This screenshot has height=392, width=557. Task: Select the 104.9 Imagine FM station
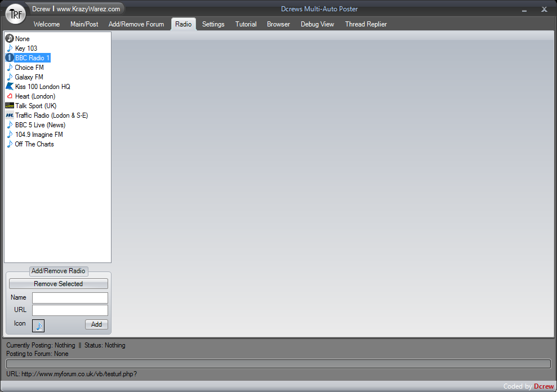tap(39, 135)
